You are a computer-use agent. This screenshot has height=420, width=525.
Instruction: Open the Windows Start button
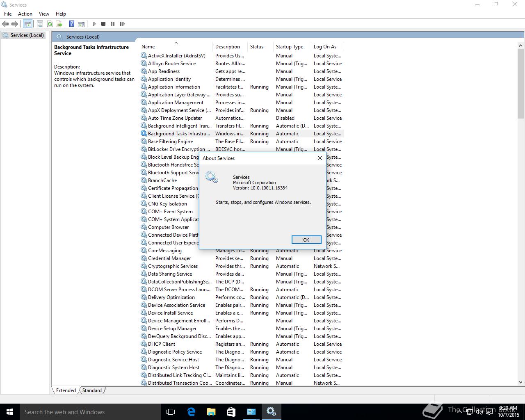(10, 412)
